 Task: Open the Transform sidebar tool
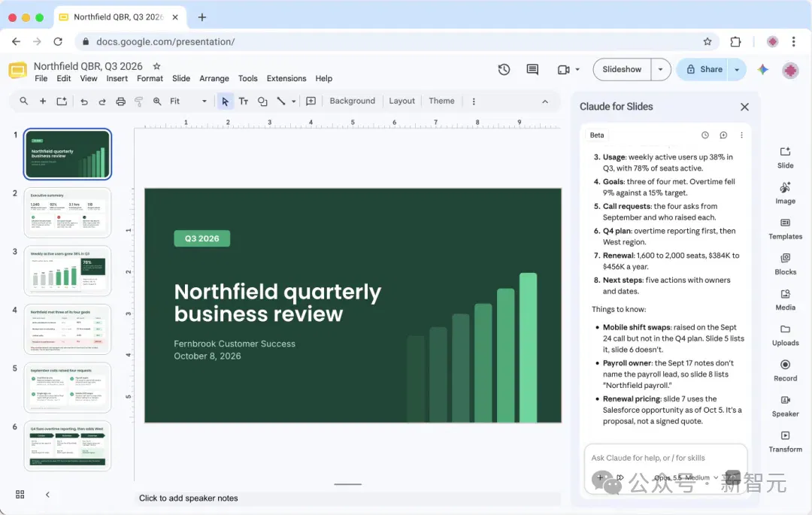click(x=785, y=441)
